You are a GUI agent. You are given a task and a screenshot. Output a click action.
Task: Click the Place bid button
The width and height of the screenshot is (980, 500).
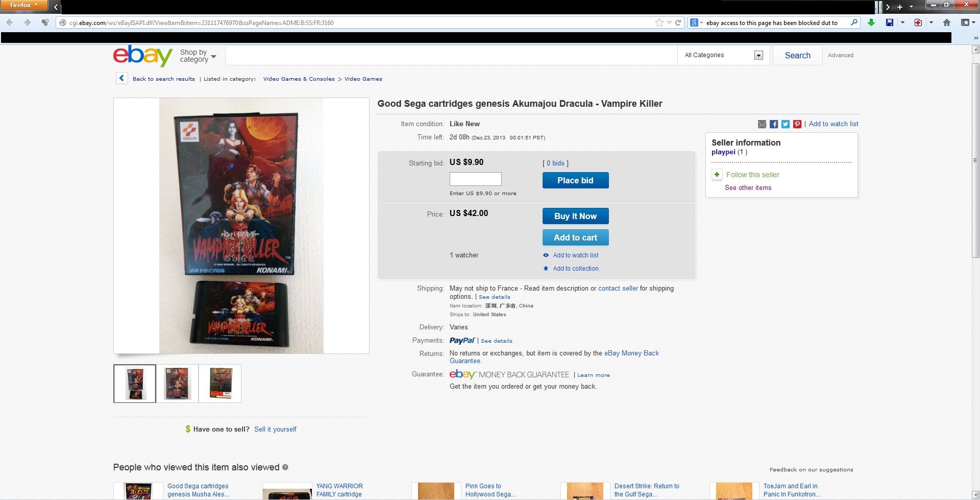tap(575, 180)
